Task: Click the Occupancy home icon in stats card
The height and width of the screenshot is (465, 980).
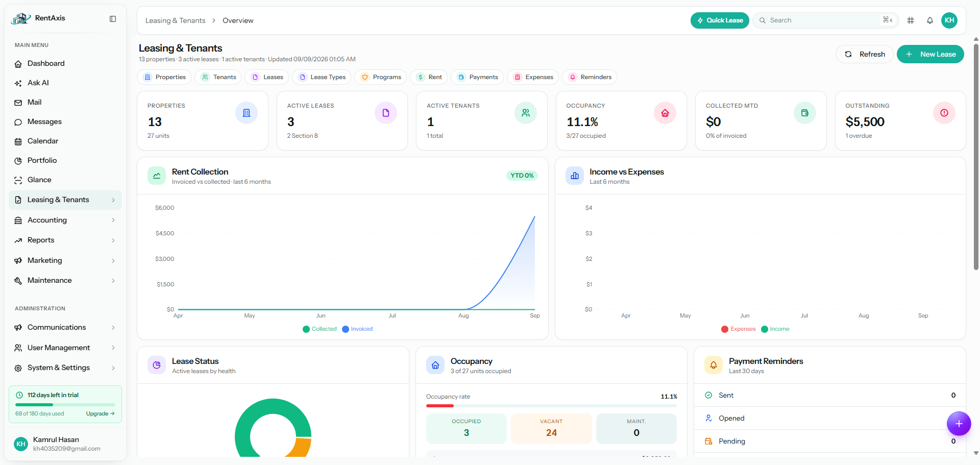Action: 665,113
